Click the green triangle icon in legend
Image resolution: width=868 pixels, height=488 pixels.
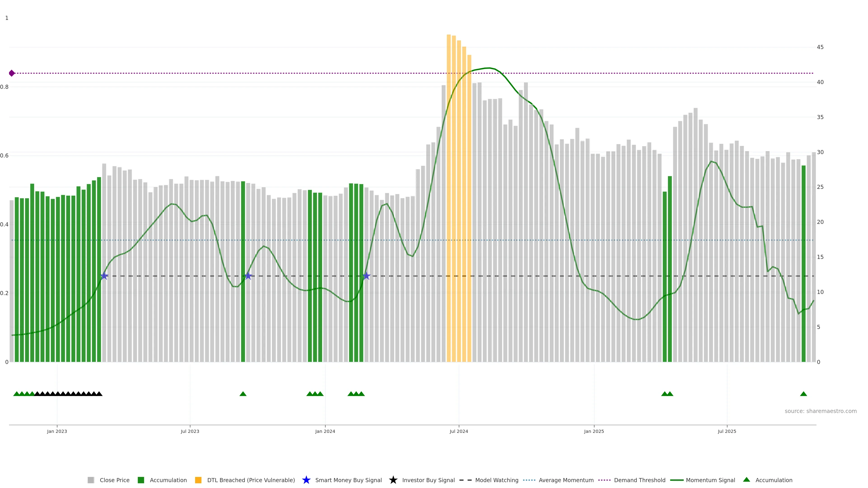point(746,480)
